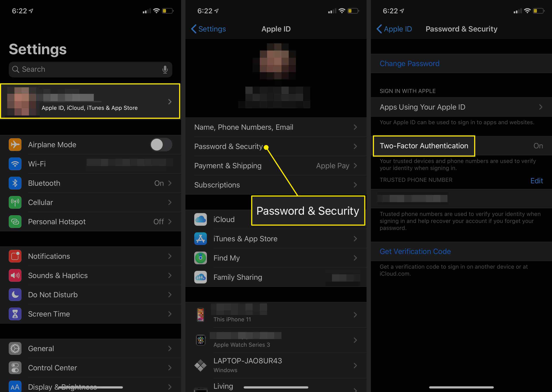
Task: Open Do Not Disturb row
Action: [91, 295]
